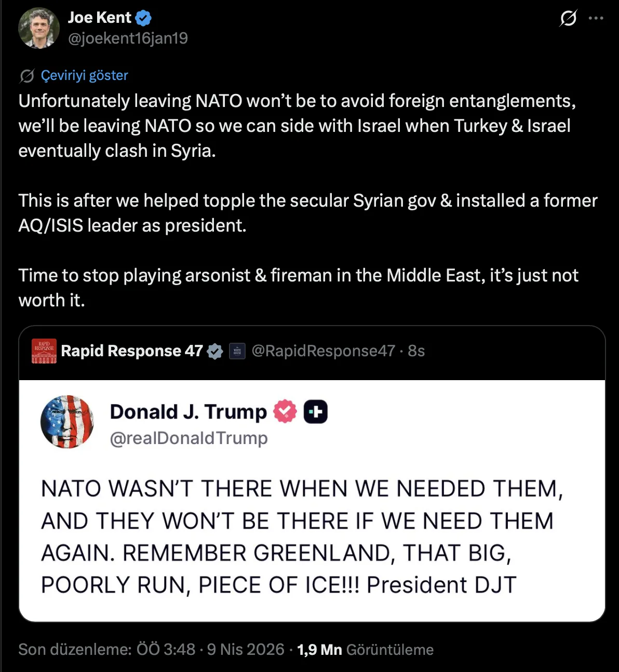Click the plus badge next to Trump's name

click(315, 412)
